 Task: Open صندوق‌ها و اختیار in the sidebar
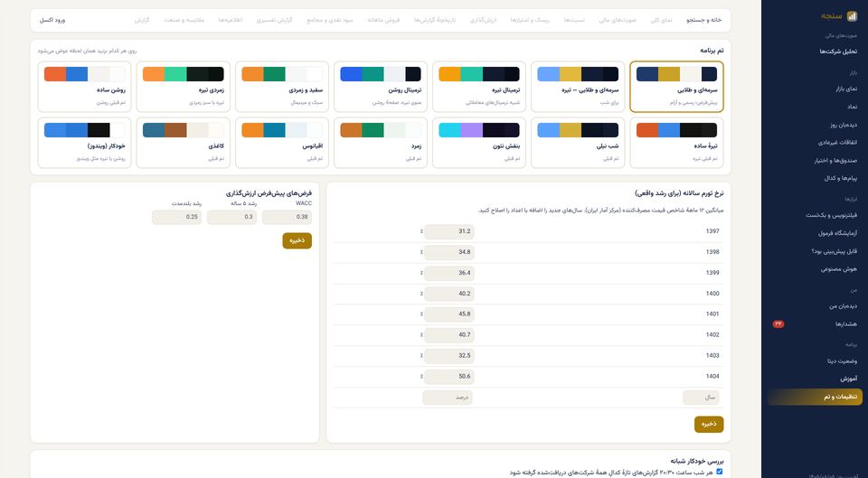click(x=815, y=161)
